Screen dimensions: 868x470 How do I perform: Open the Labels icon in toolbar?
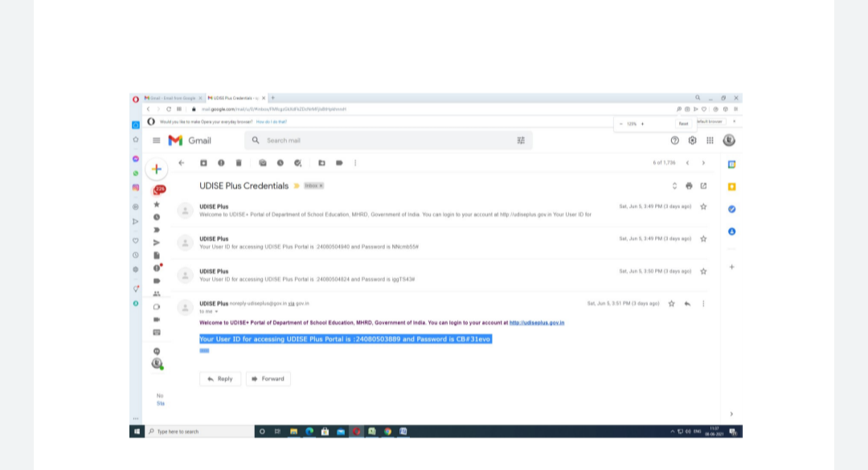[x=339, y=163]
